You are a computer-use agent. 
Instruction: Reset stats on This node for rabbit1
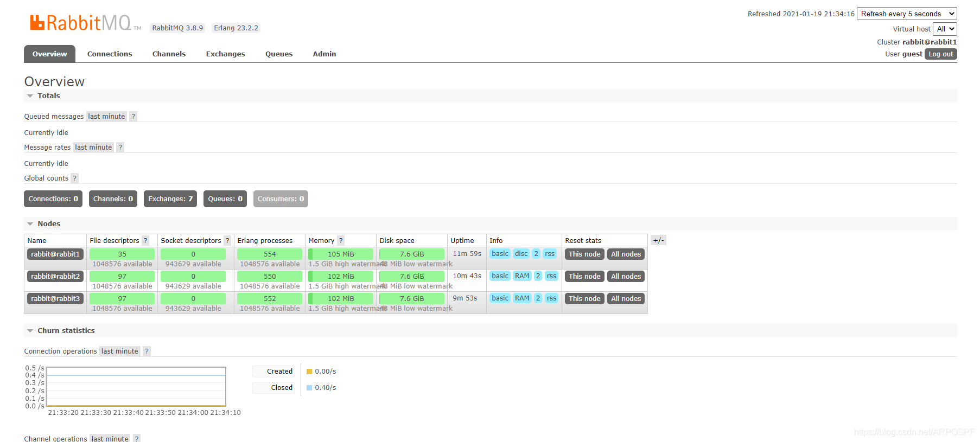pyautogui.click(x=584, y=254)
